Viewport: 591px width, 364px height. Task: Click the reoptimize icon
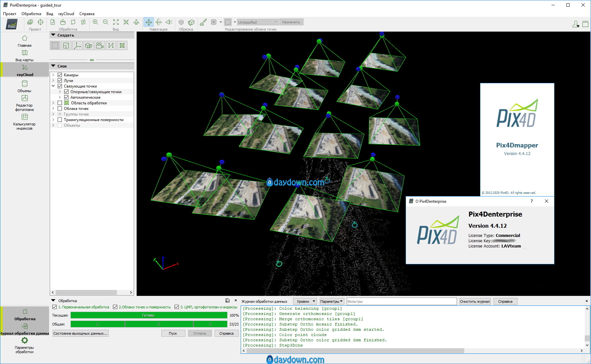pyautogui.click(x=73, y=22)
